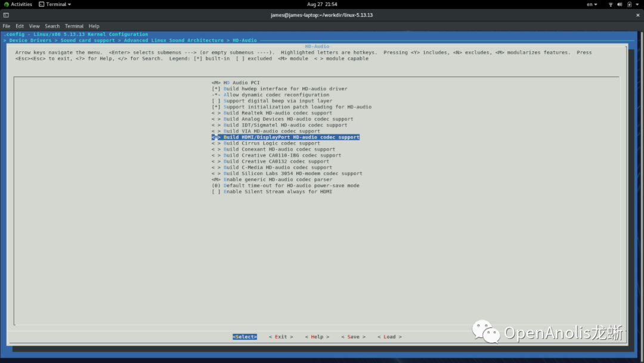Click the HD-Audio breadcrumb at the end
Image resolution: width=644 pixels, height=363 pixels.
(245, 40)
